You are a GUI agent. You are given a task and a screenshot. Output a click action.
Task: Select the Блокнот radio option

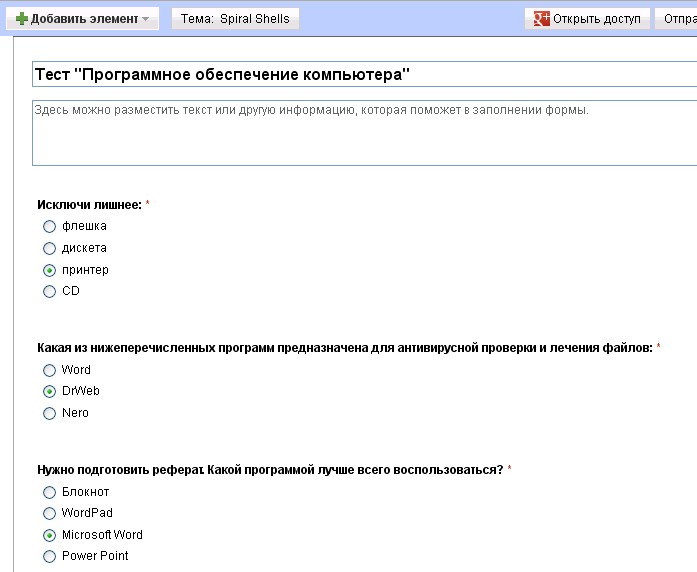(x=49, y=492)
